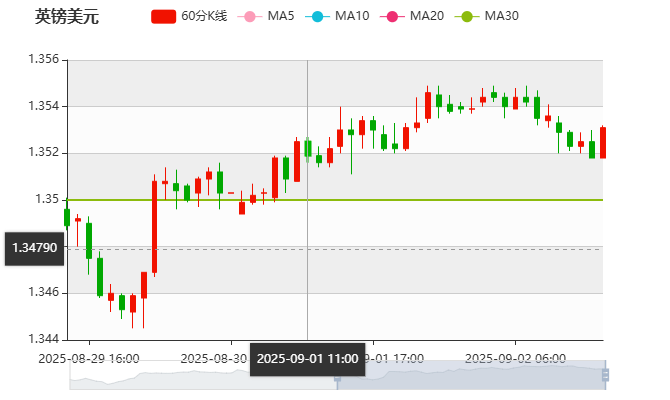Toggle the 60分K线 legend red icon
670x400 pixels.
(163, 16)
